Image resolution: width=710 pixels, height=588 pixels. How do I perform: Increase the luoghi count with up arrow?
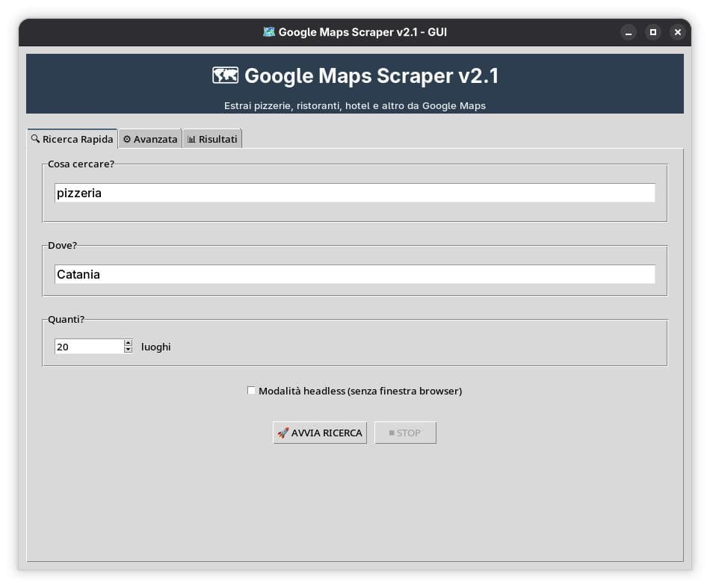pyautogui.click(x=128, y=343)
